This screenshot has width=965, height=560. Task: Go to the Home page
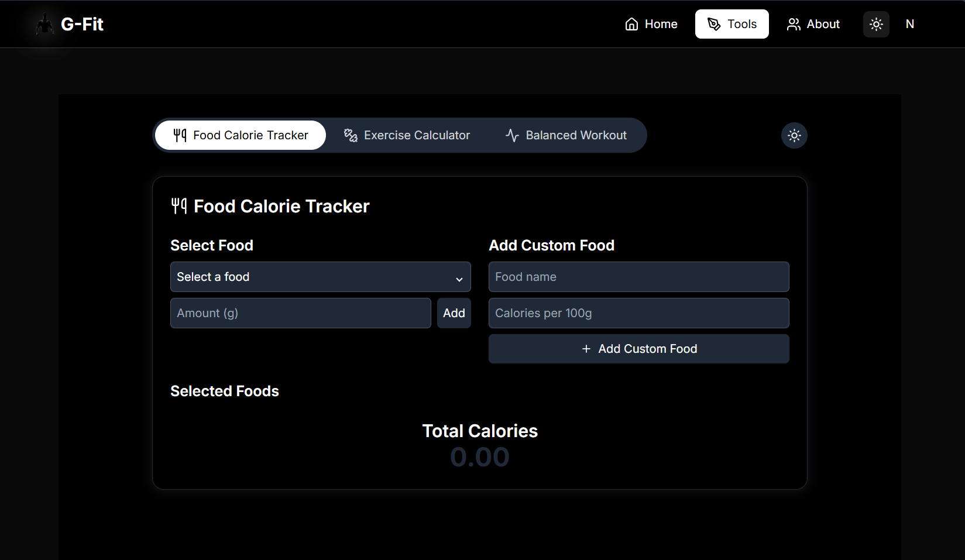(651, 24)
